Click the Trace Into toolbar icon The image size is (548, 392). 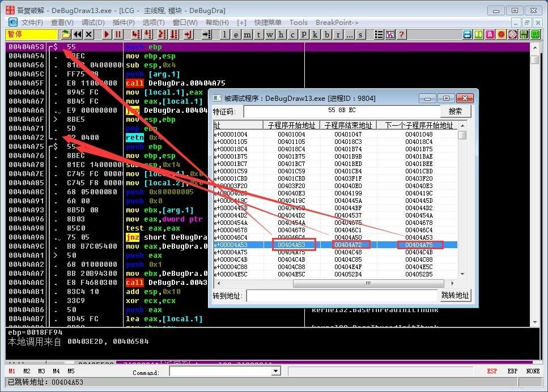pyautogui.click(x=162, y=34)
